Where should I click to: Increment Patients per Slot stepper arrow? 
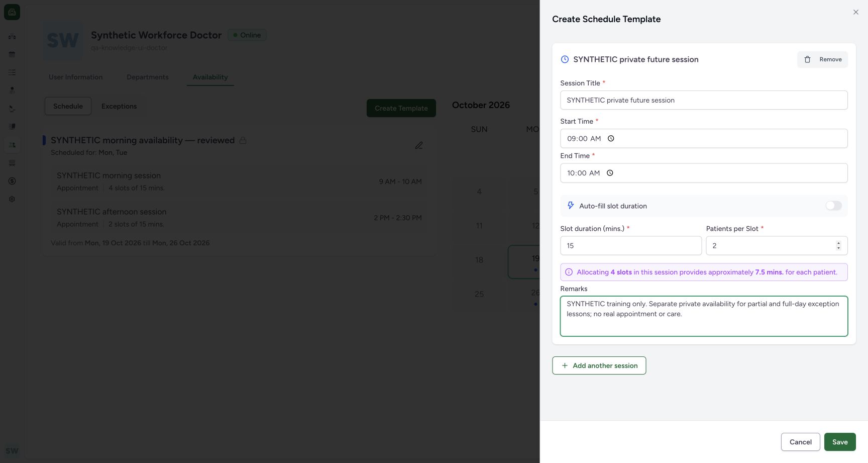point(838,243)
